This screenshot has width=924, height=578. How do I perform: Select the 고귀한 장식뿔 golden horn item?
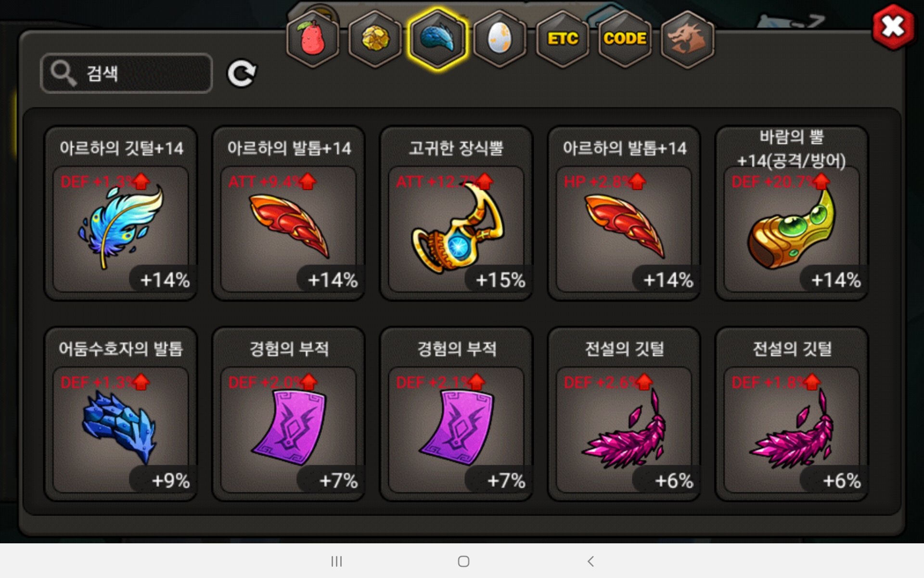tap(456, 213)
